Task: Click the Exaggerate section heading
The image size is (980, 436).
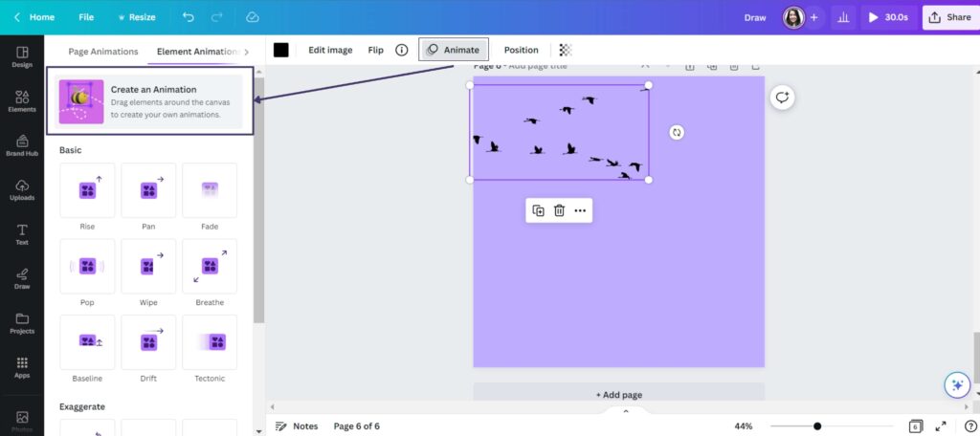Action: pos(82,406)
